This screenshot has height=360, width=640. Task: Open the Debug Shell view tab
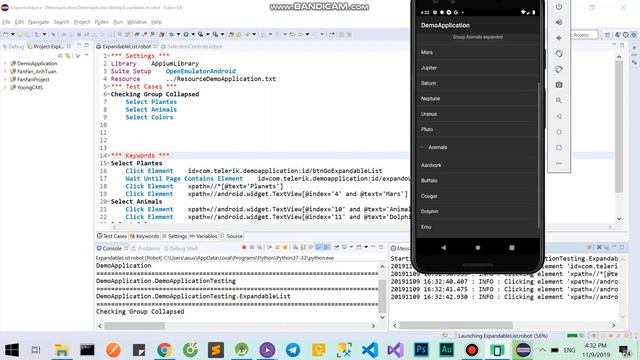click(181, 248)
